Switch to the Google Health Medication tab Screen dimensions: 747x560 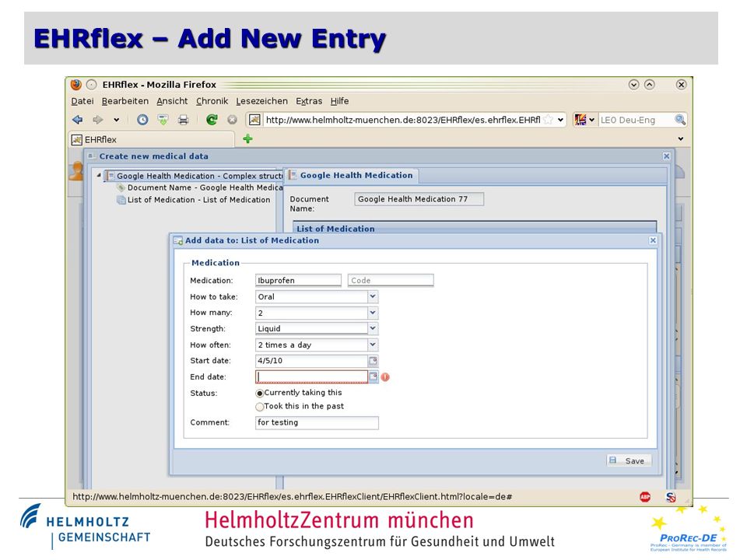352,175
